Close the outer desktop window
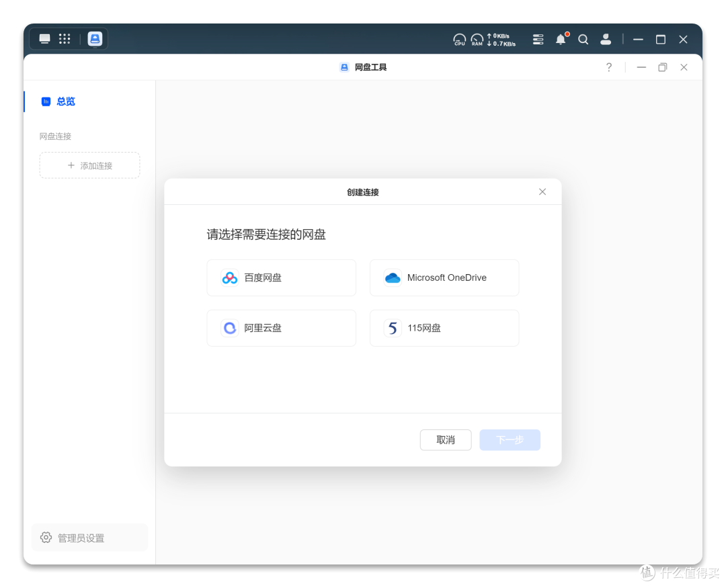This screenshot has width=726, height=588. [683, 40]
